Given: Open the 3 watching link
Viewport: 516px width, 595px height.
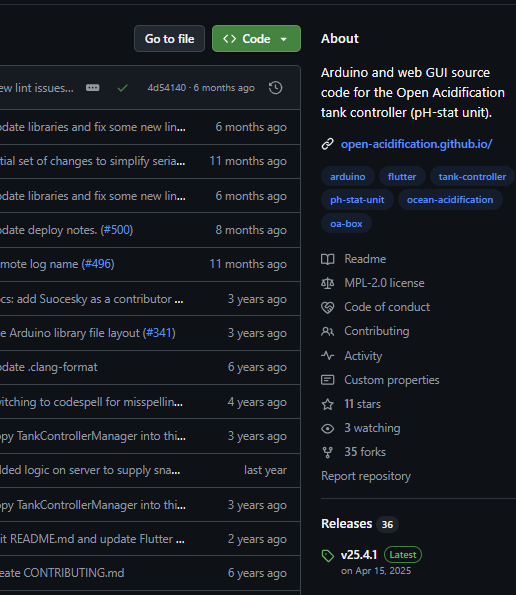Looking at the screenshot, I should pyautogui.click(x=372, y=428).
